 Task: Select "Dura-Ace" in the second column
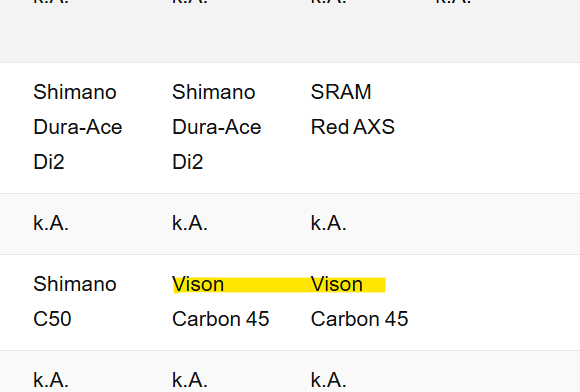tap(217, 127)
